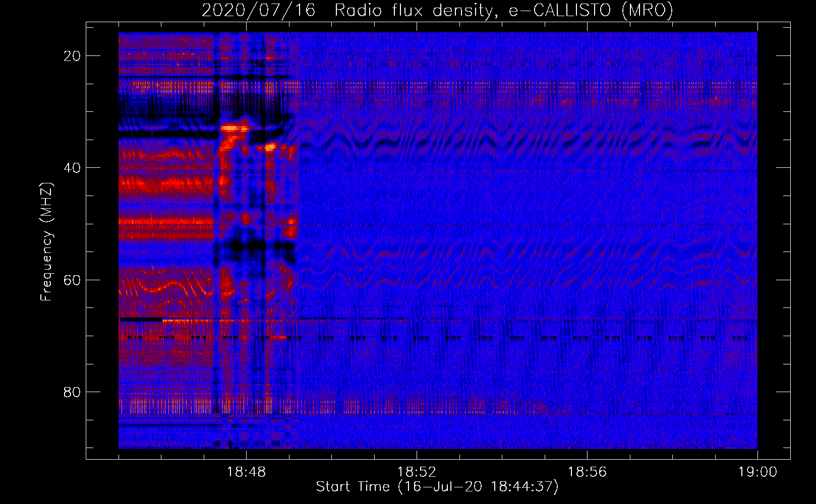Viewport: 816px width, 504px height.
Task: Click the "Start Time (16-Jul-20 18:44:37)" axis label
Action: (437, 487)
